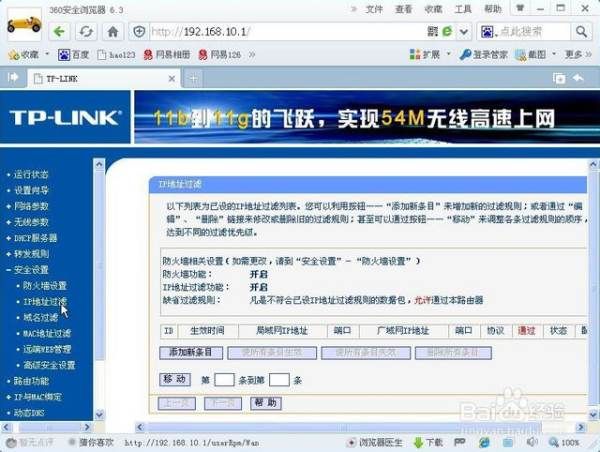Click the search engine paw icon
The width and height of the screenshot is (600, 452).
click(487, 32)
